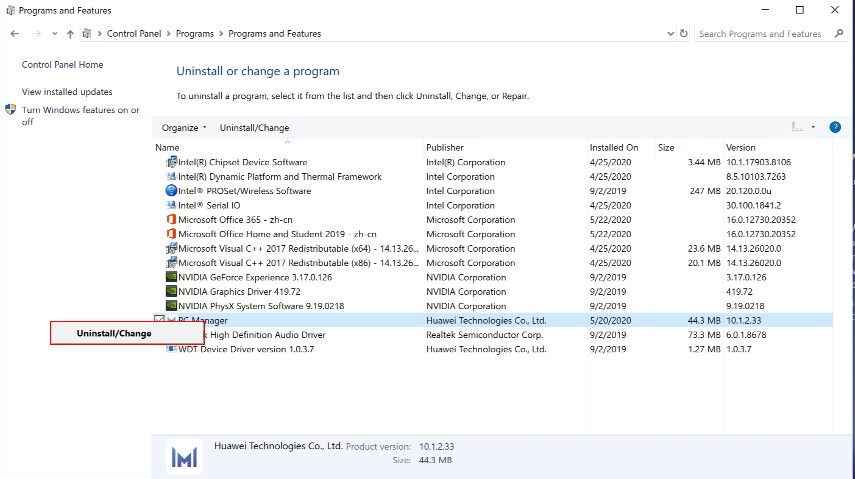This screenshot has width=855, height=479.
Task: Open the View installed updates link
Action: (x=67, y=92)
